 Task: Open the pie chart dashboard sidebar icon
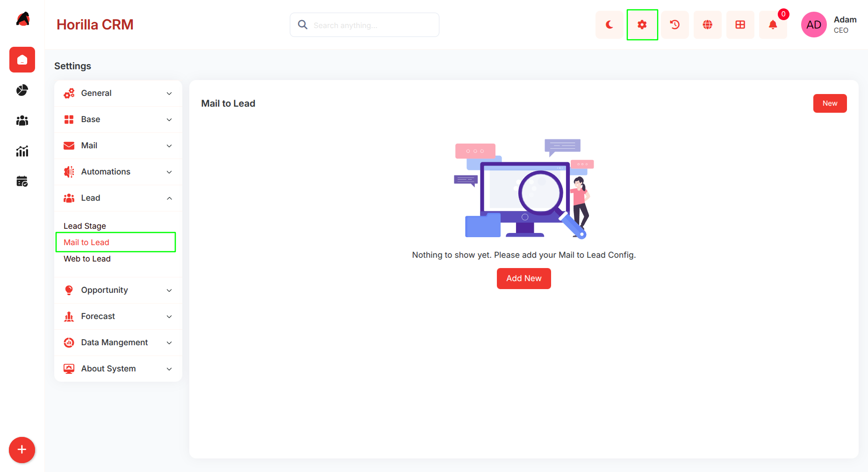click(22, 90)
